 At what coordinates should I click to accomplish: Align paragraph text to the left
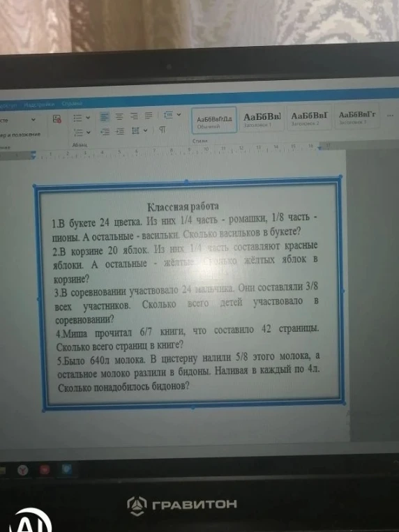point(104,117)
